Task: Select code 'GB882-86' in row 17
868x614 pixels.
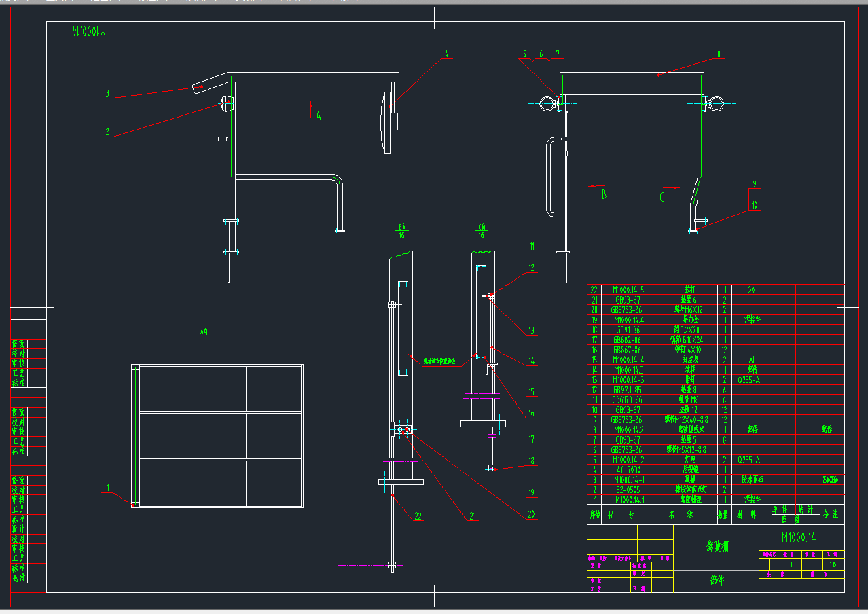Action: (x=628, y=340)
